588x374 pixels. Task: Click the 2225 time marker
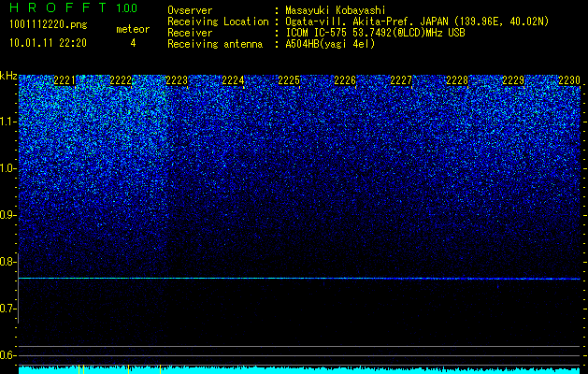tap(289, 80)
